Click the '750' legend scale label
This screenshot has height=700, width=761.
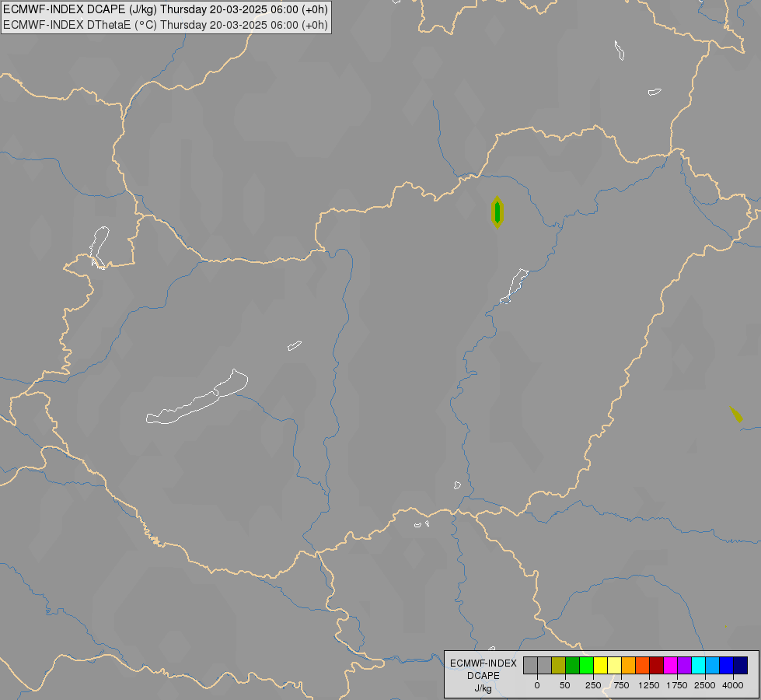pyautogui.click(x=621, y=685)
